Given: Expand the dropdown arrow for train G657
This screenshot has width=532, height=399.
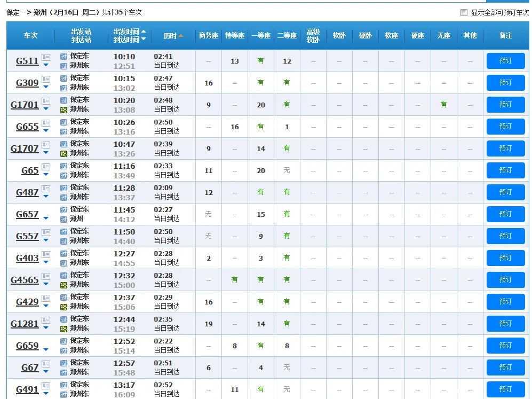Looking at the screenshot, I should click(46, 218).
